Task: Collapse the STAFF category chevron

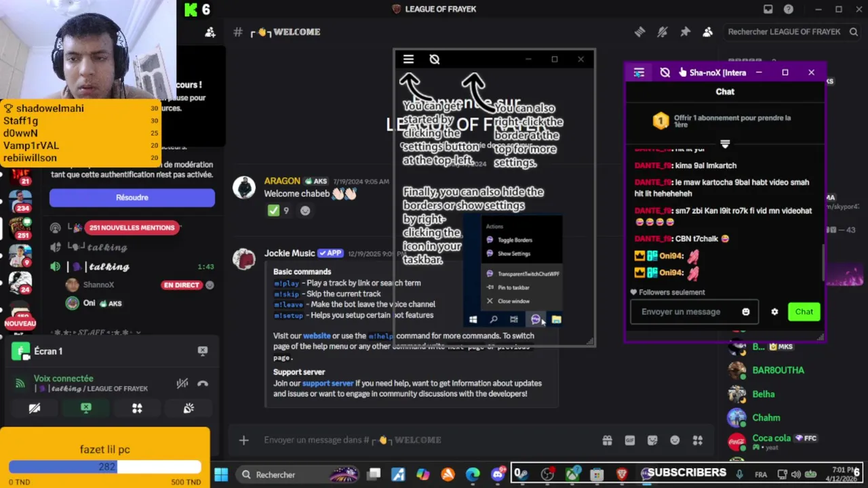Action: tap(138, 333)
